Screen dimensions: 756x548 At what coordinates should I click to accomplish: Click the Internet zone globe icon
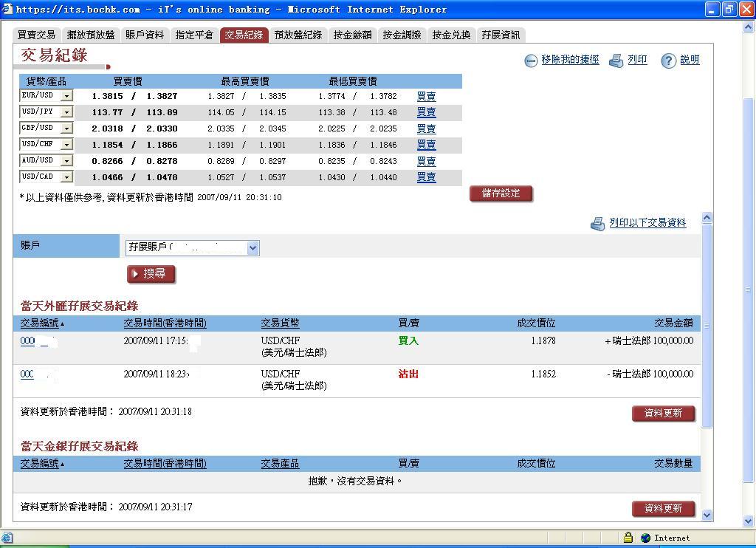pos(646,538)
